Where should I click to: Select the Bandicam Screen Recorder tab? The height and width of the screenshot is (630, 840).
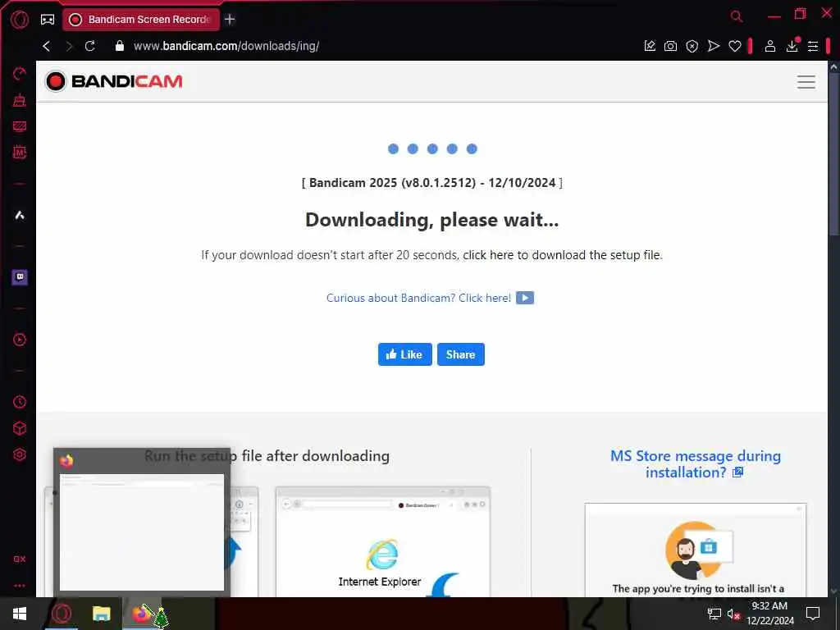(141, 20)
